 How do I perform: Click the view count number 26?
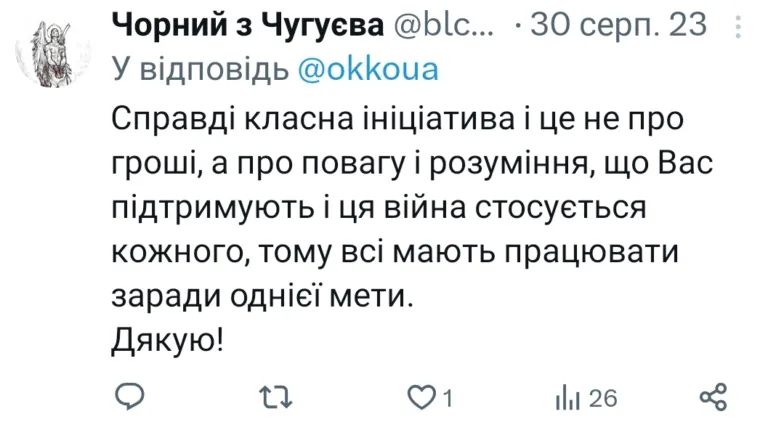[x=602, y=398]
